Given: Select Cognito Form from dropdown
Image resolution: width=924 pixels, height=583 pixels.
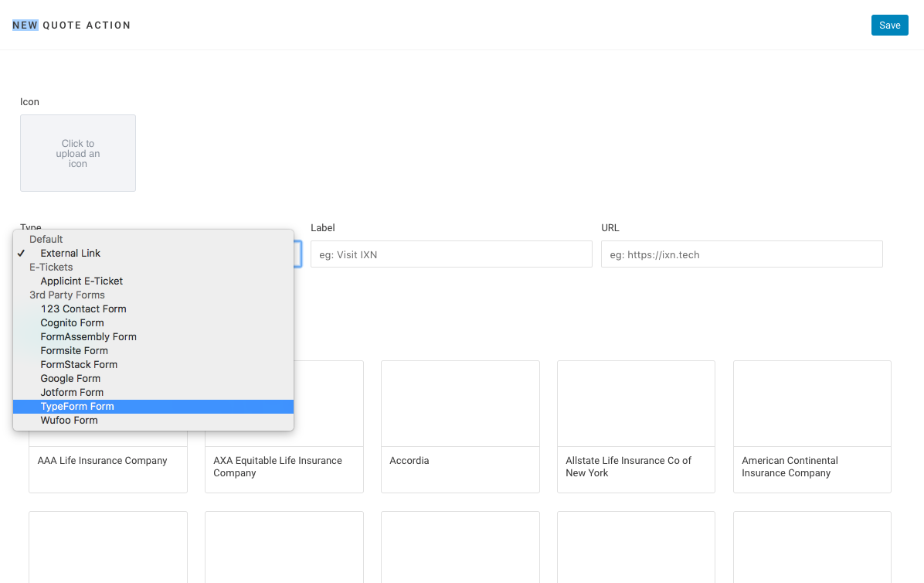Looking at the screenshot, I should [x=153, y=323].
